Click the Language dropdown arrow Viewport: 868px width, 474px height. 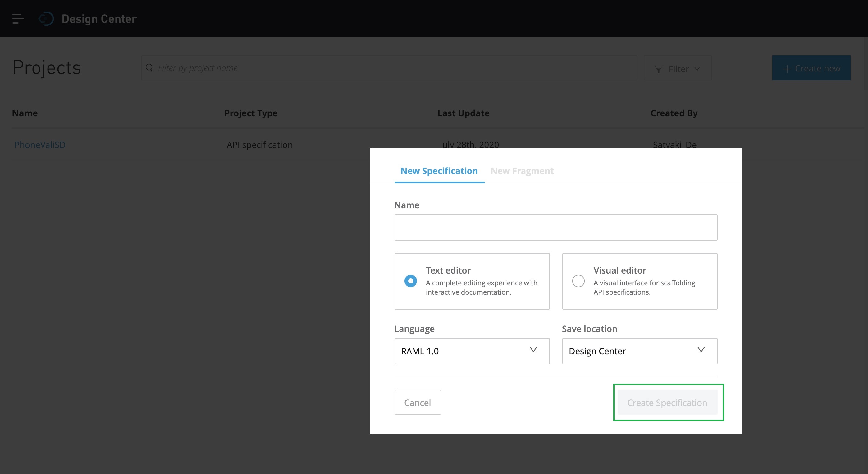533,350
